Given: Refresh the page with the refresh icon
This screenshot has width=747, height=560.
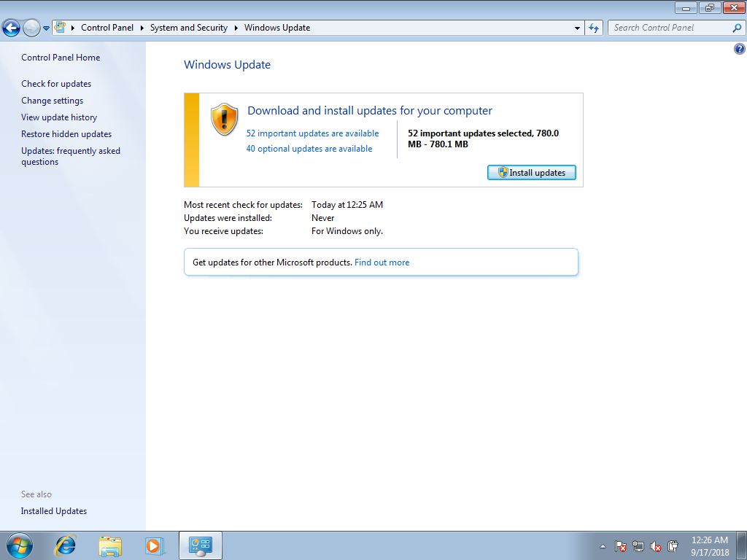Looking at the screenshot, I should coord(594,28).
